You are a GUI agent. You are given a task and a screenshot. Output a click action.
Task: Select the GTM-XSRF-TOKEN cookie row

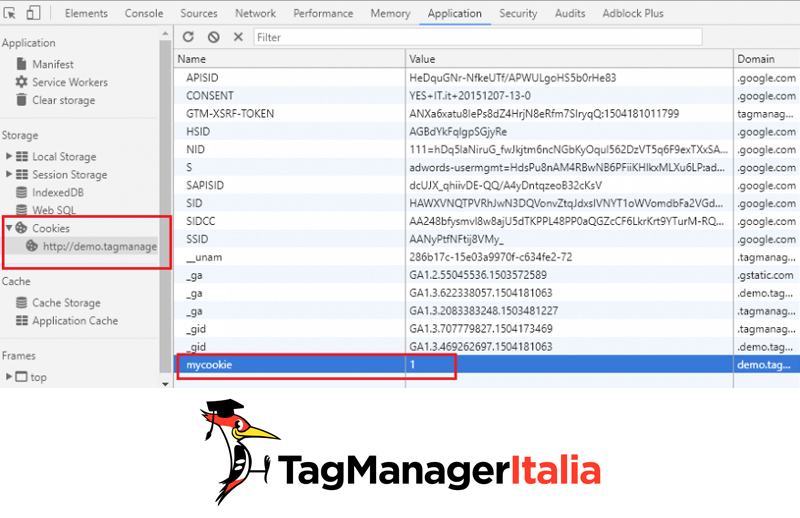487,113
